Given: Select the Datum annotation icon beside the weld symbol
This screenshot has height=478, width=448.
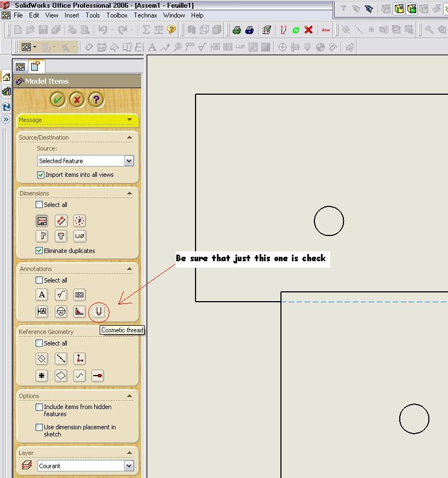Looking at the screenshot, I should click(x=42, y=312).
